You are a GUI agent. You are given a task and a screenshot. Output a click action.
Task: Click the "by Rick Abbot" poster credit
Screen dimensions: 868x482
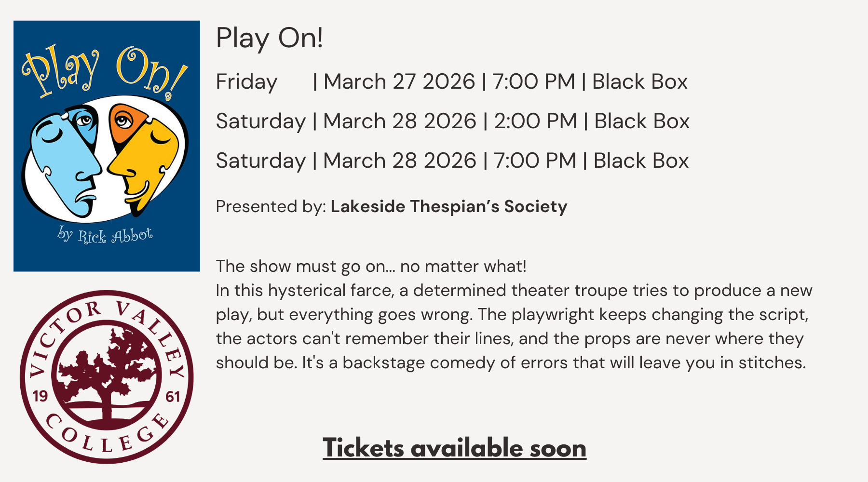click(105, 235)
